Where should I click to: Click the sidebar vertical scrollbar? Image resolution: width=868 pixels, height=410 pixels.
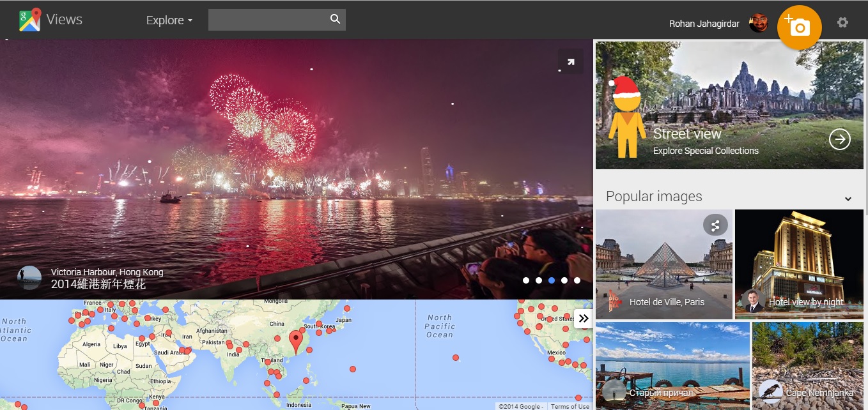coord(865,128)
